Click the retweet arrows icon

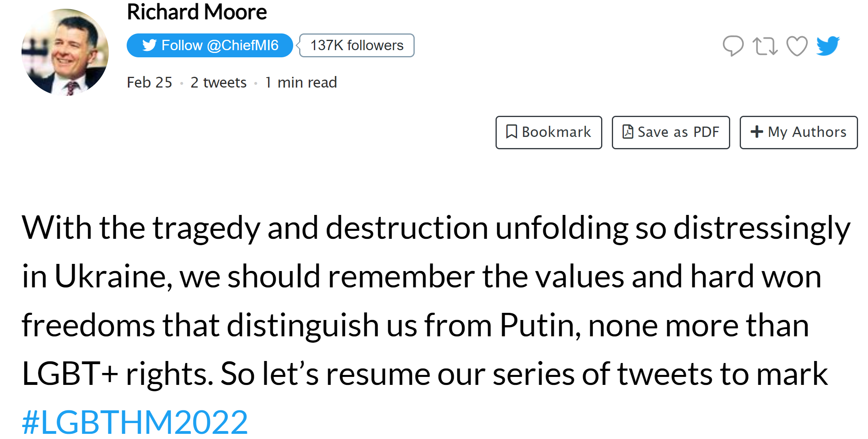coord(765,46)
